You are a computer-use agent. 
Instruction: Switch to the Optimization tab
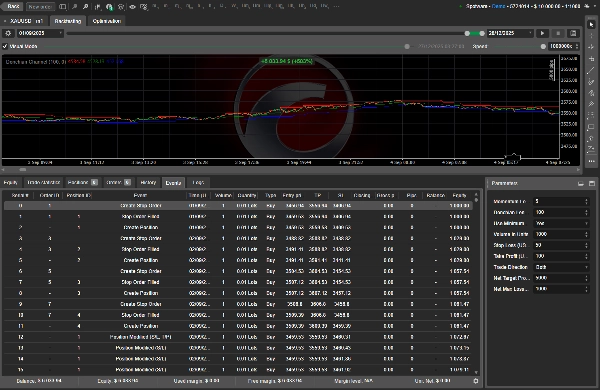pyautogui.click(x=107, y=21)
